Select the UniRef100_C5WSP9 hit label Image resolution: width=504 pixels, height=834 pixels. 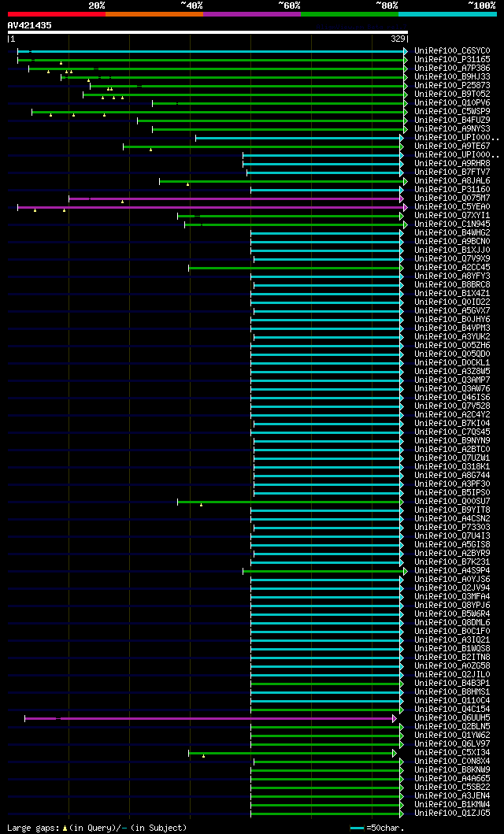(x=453, y=112)
